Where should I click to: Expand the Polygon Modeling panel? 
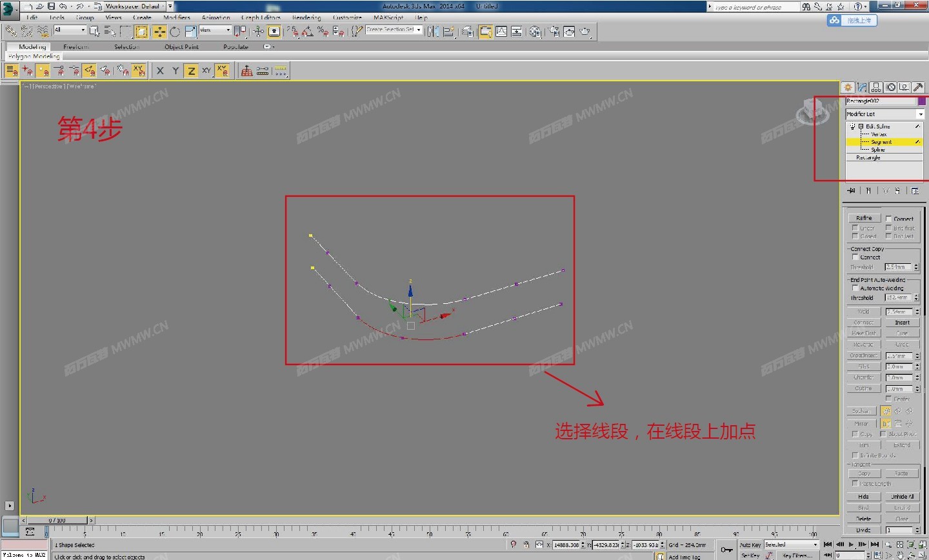(34, 56)
